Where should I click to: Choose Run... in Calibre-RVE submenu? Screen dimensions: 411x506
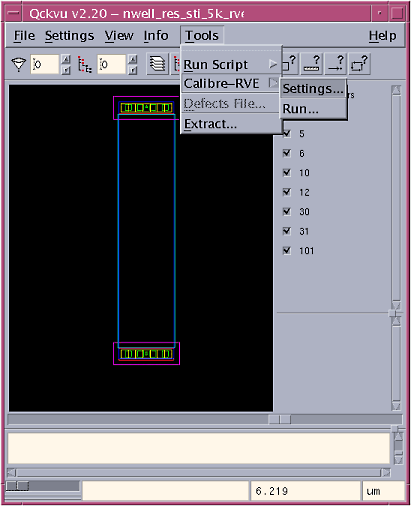313,109
